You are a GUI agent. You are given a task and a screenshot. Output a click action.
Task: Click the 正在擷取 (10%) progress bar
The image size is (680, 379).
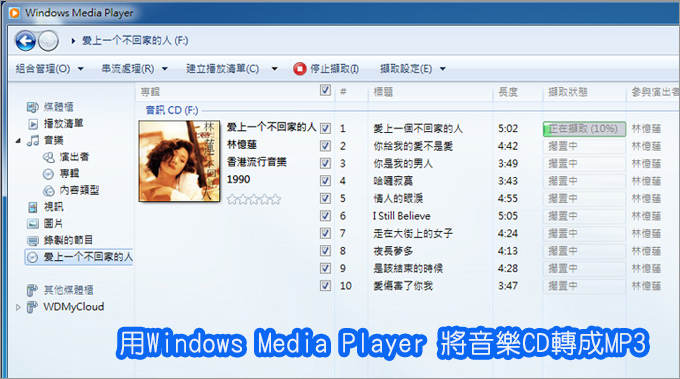point(584,129)
